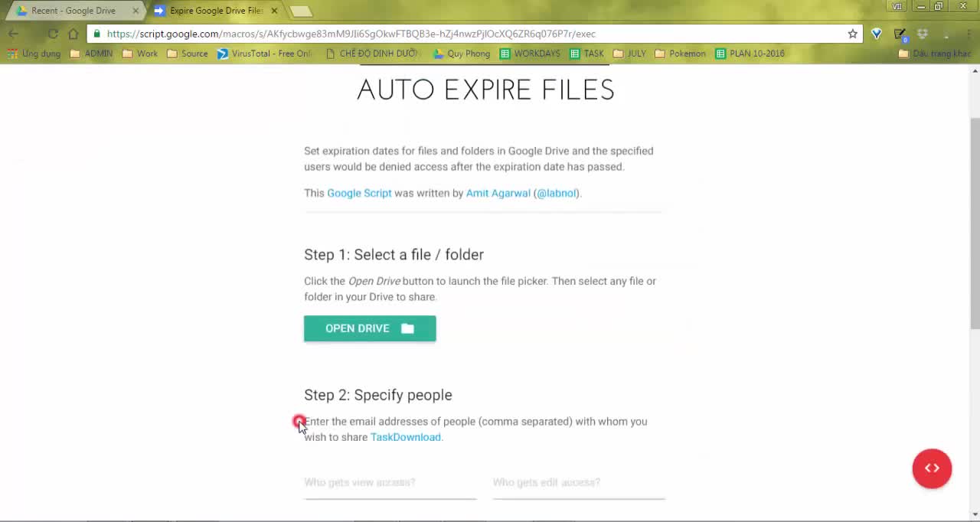Go back with the browser back arrow
This screenshot has width=980, height=522.
coord(13,34)
